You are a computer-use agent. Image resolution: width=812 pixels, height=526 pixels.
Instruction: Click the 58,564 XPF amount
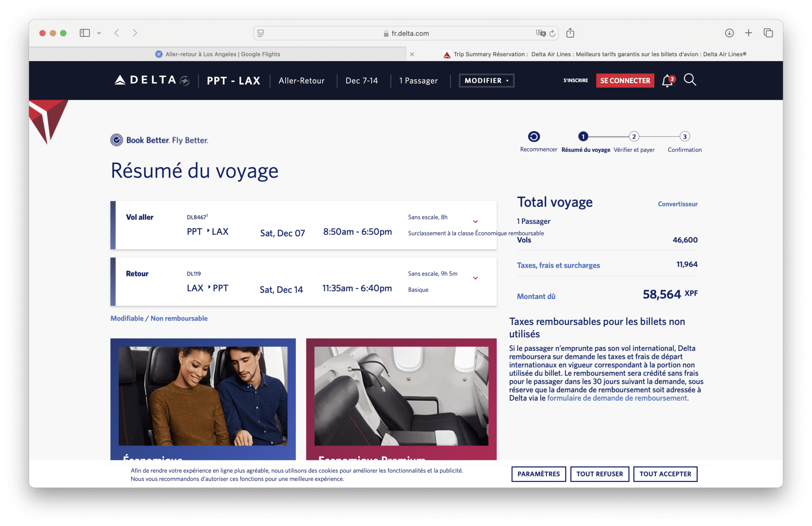pos(670,294)
